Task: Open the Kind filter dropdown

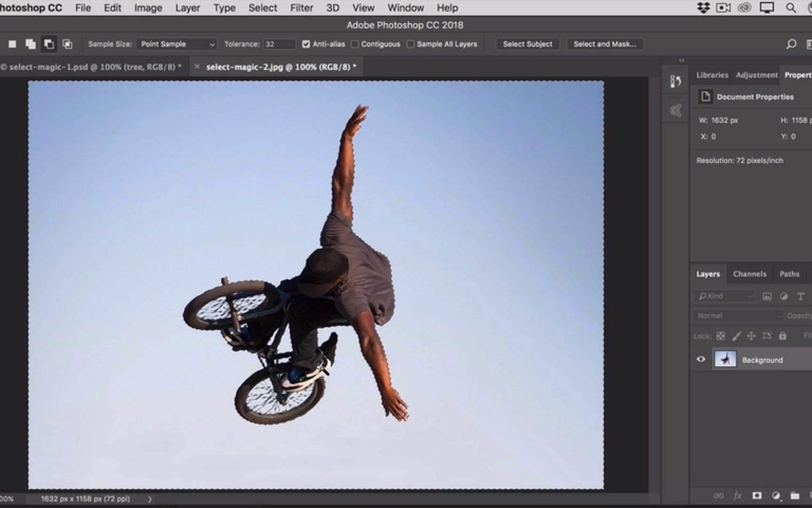Action: 723,296
